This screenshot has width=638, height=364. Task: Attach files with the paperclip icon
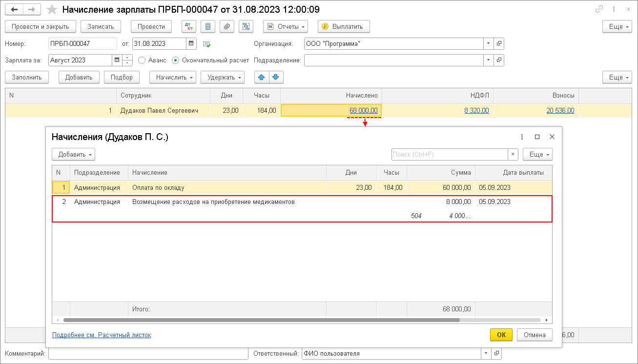click(x=226, y=26)
